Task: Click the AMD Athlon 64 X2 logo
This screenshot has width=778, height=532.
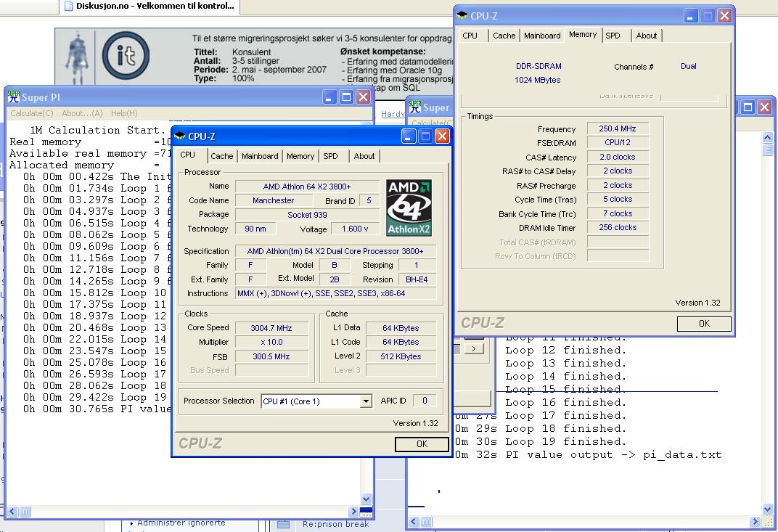Action: 409,208
